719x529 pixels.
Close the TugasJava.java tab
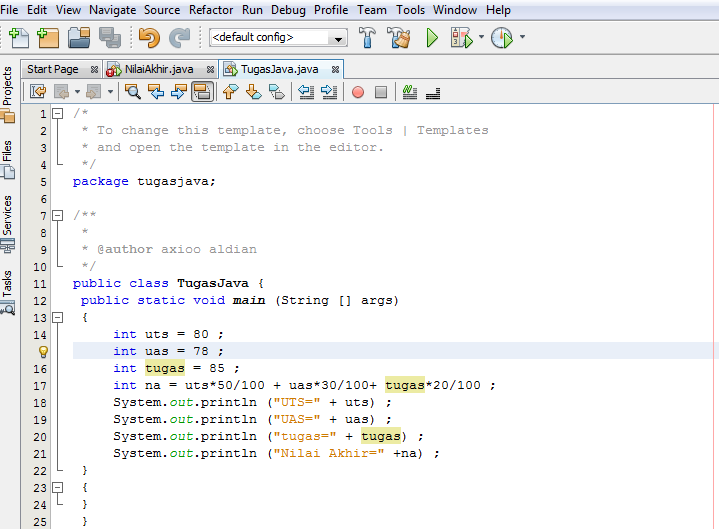[335, 69]
